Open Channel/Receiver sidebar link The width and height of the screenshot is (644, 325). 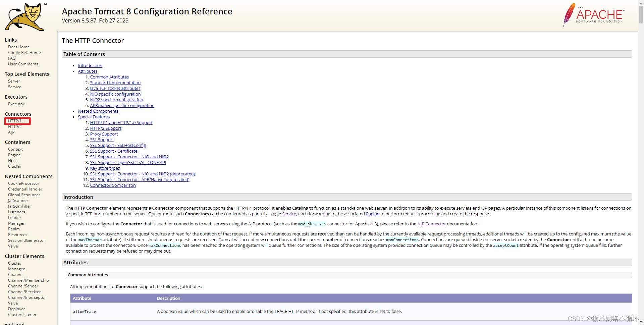(24, 292)
